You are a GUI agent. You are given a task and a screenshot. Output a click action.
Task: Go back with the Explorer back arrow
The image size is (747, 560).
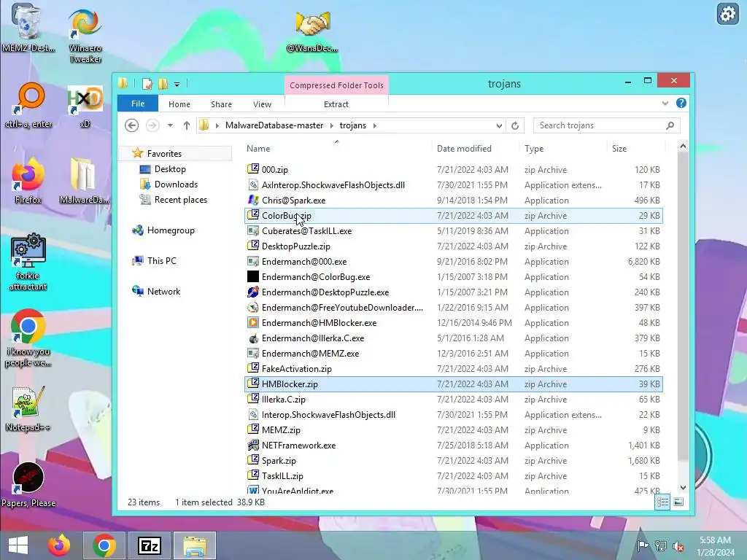(x=132, y=125)
